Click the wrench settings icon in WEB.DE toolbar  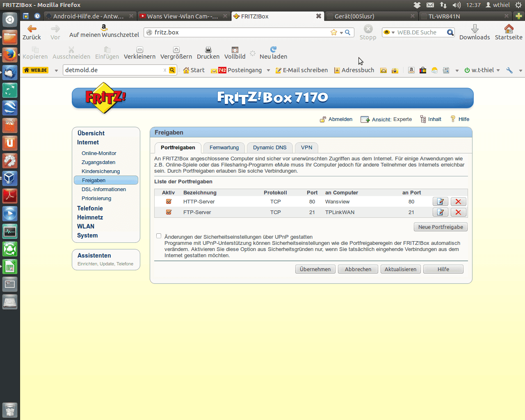[509, 70]
